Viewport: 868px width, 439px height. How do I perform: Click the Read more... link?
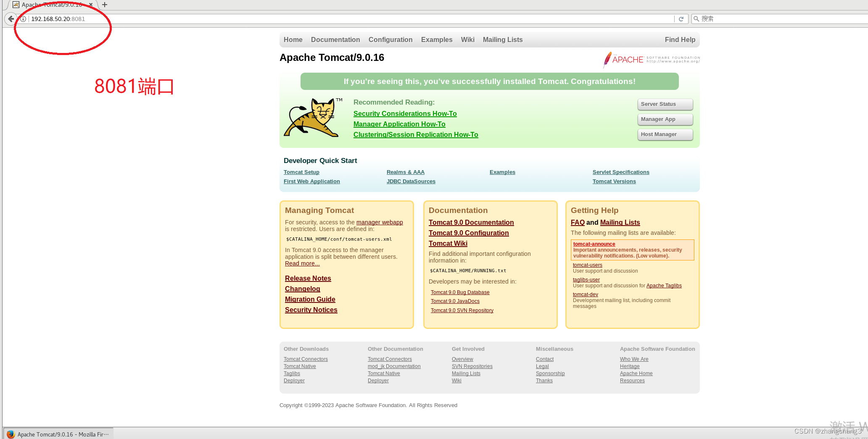point(302,263)
